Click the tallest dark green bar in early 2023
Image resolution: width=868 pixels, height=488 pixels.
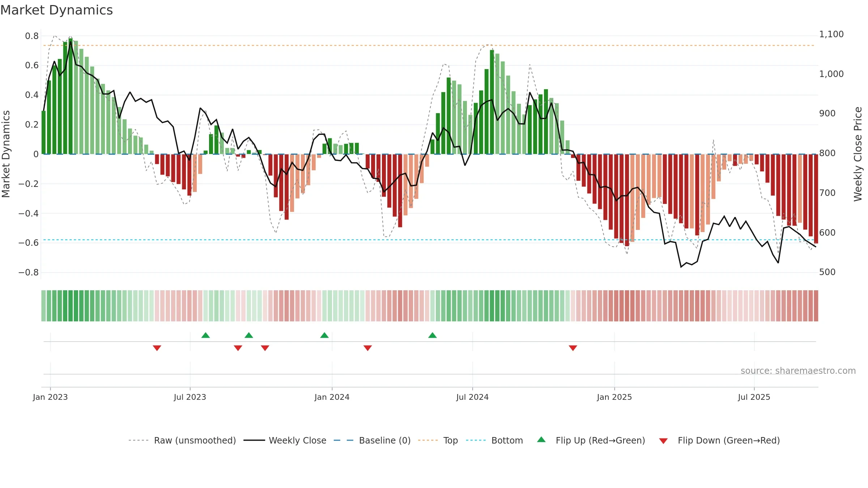[x=71, y=96]
